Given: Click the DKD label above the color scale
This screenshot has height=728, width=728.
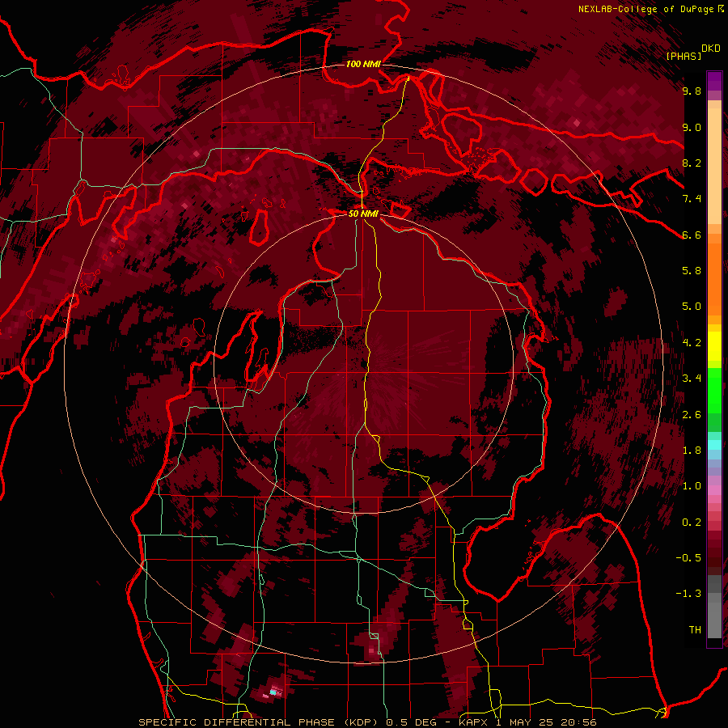Looking at the screenshot, I should [x=710, y=49].
